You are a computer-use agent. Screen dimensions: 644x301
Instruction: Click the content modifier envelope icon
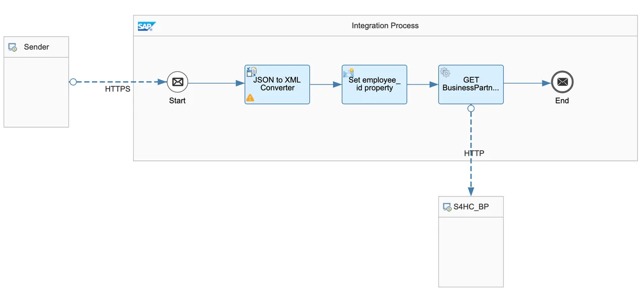348,73
